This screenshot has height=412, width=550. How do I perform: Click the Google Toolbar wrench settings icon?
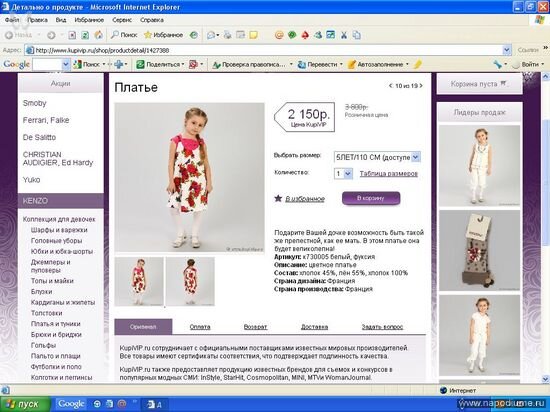[497, 64]
